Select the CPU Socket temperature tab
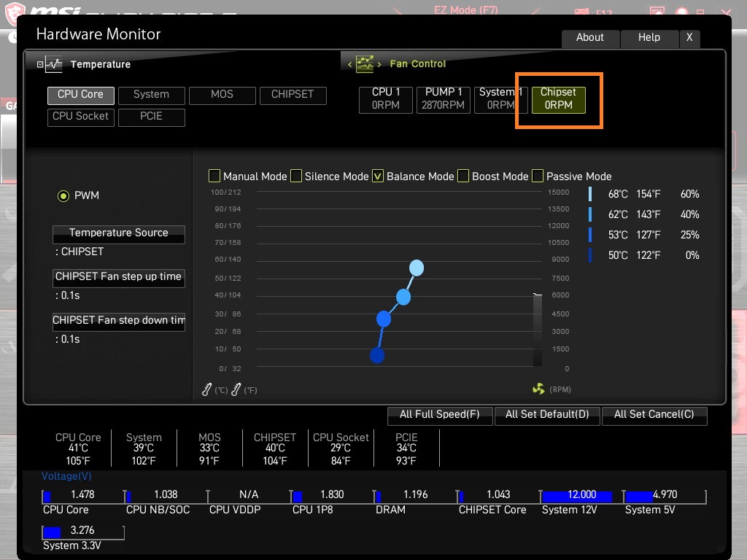 pyautogui.click(x=80, y=117)
